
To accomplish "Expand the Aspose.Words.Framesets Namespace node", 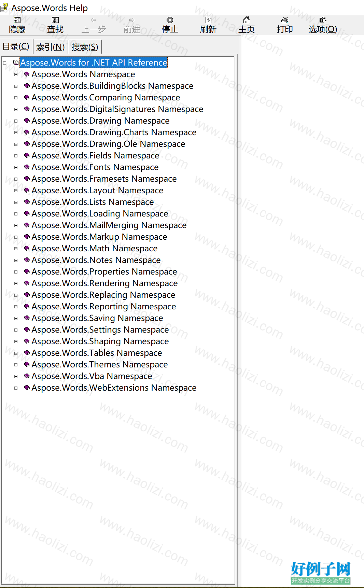I will [x=16, y=179].
